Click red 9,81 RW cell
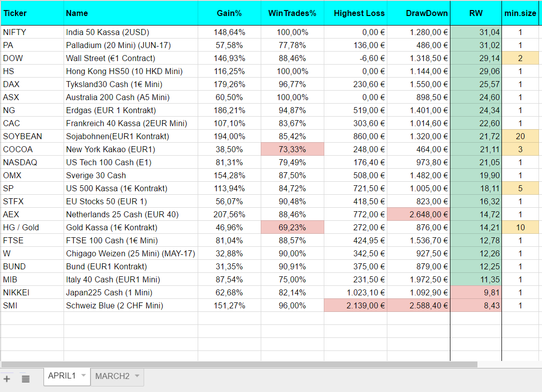 point(476,292)
